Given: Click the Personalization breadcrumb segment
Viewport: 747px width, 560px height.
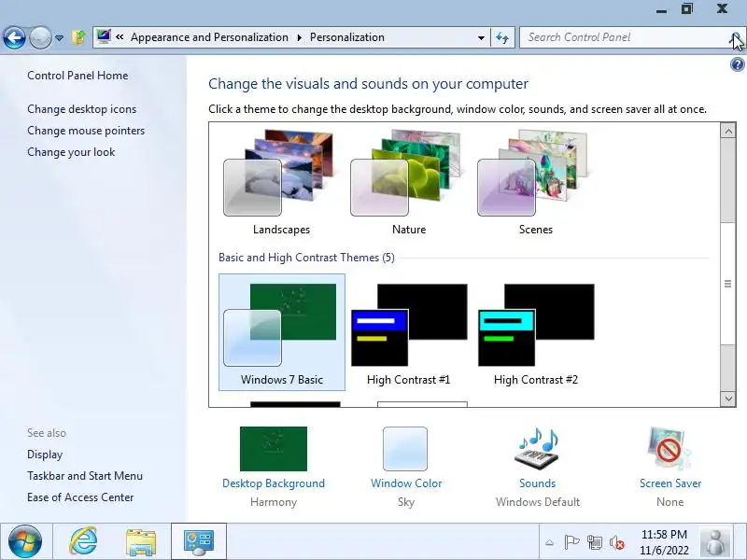Looking at the screenshot, I should coord(346,37).
